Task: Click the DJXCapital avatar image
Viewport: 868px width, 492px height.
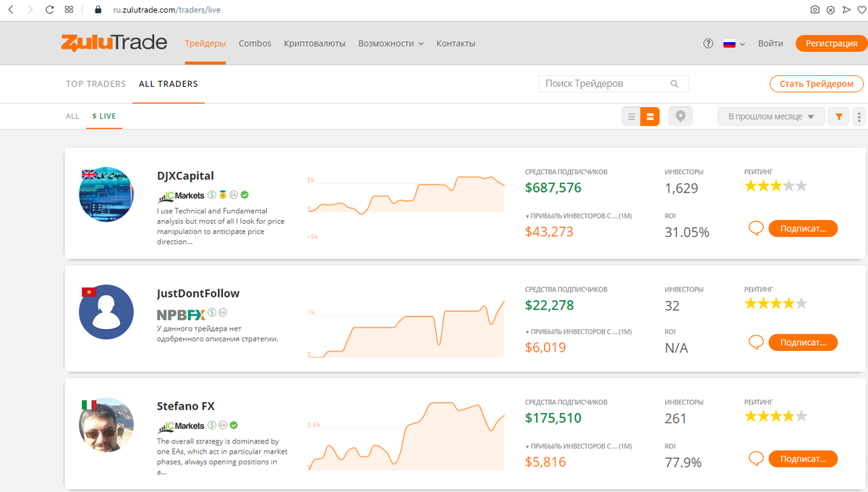Action: [x=106, y=194]
